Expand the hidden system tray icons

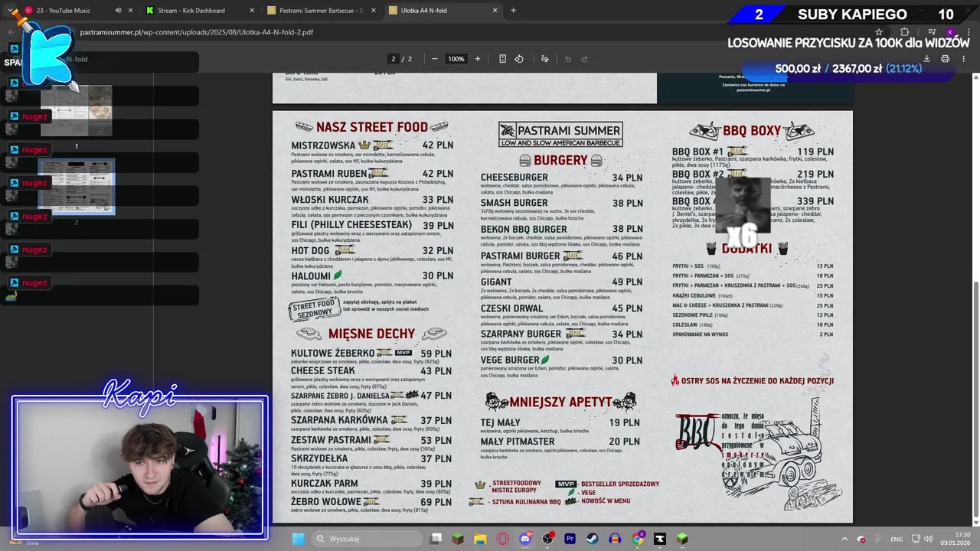click(x=844, y=539)
